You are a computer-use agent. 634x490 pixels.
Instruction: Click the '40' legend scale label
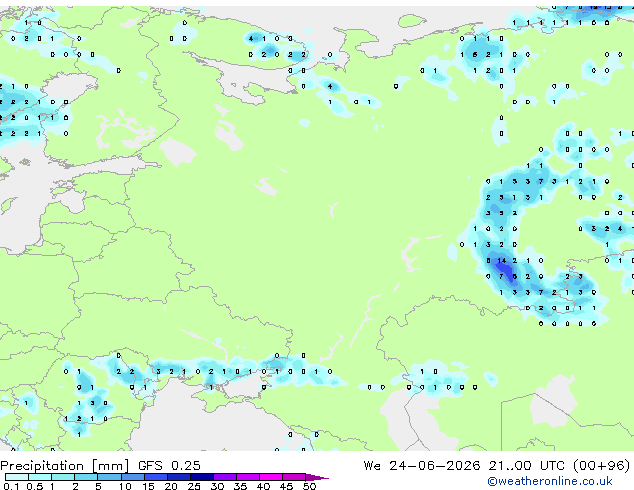point(263,486)
